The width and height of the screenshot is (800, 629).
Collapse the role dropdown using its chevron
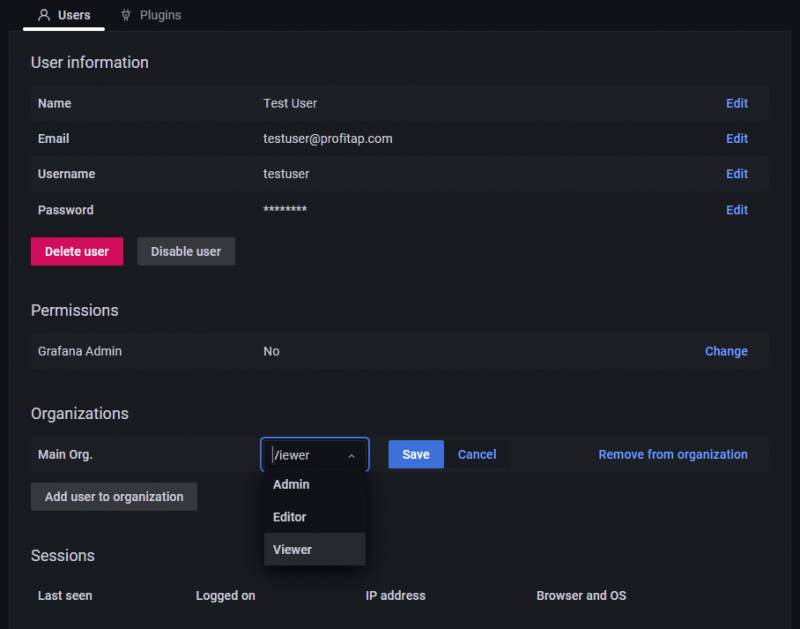click(x=351, y=456)
